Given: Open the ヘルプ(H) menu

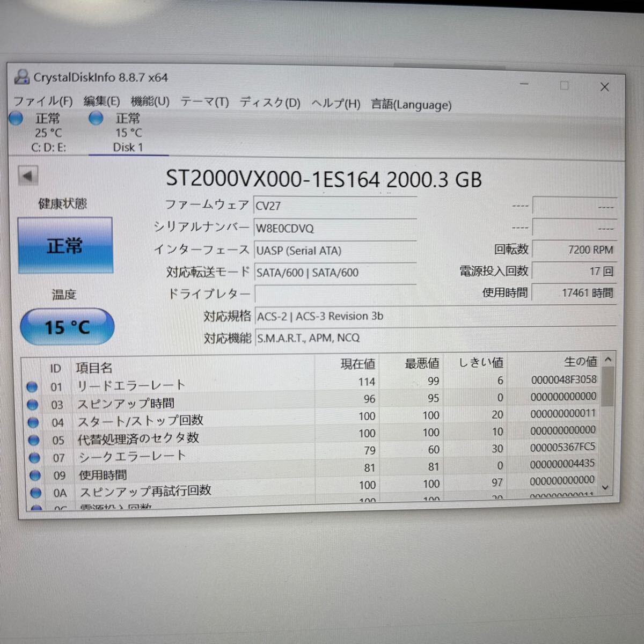Looking at the screenshot, I should coord(335,103).
